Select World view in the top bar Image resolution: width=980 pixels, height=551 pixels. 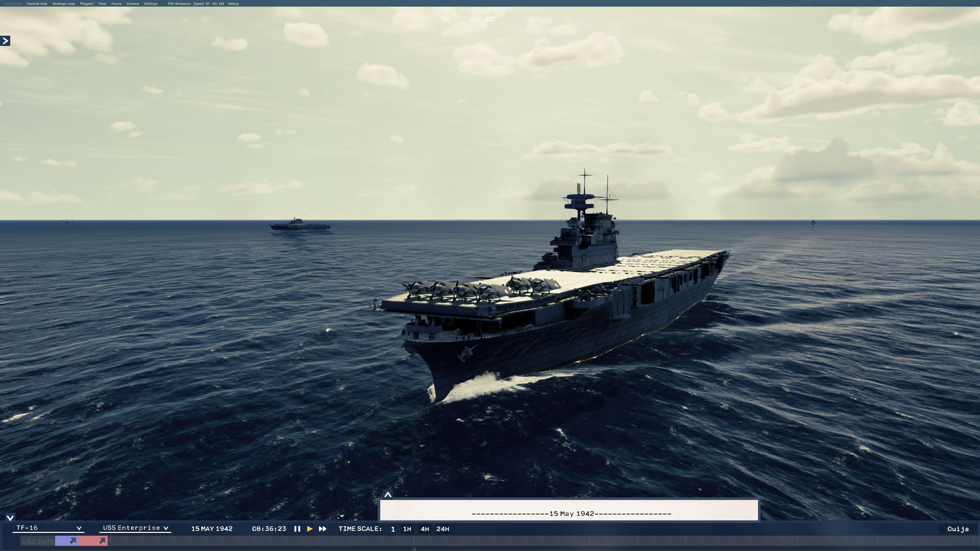13,3
